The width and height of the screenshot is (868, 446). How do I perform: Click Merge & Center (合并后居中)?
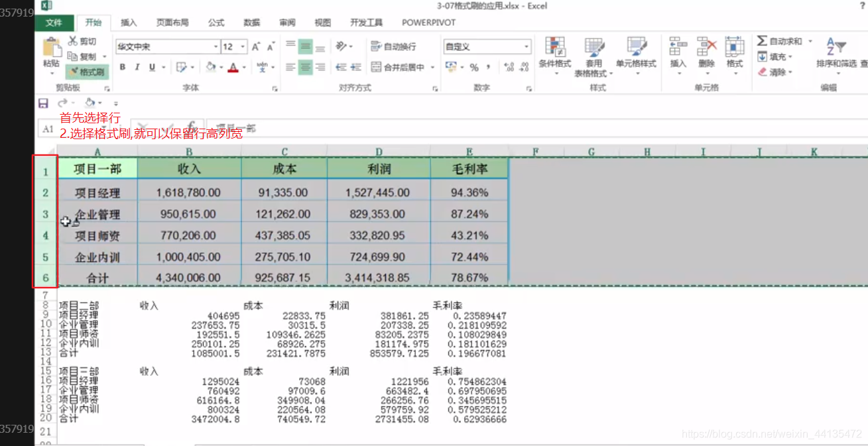(x=398, y=67)
